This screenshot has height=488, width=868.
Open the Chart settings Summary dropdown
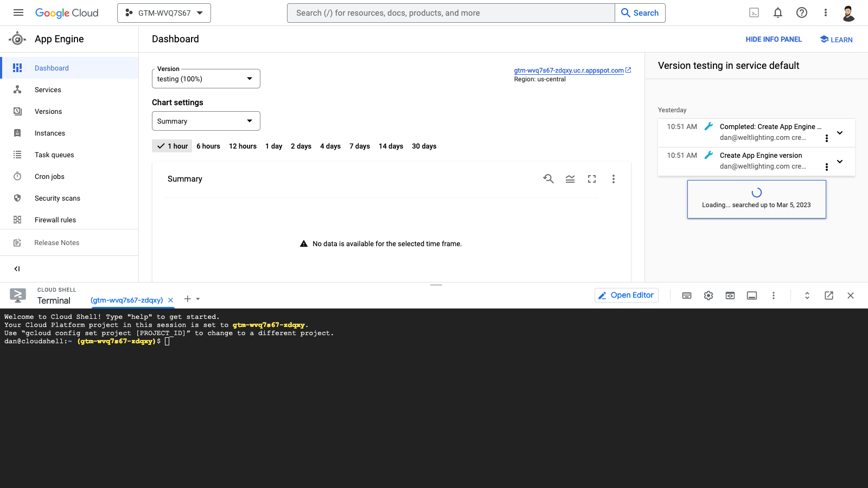[x=206, y=121]
